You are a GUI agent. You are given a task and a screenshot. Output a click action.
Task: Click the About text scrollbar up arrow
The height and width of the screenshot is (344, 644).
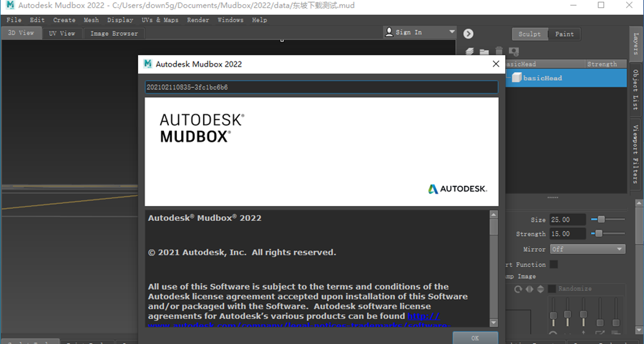pyautogui.click(x=494, y=215)
